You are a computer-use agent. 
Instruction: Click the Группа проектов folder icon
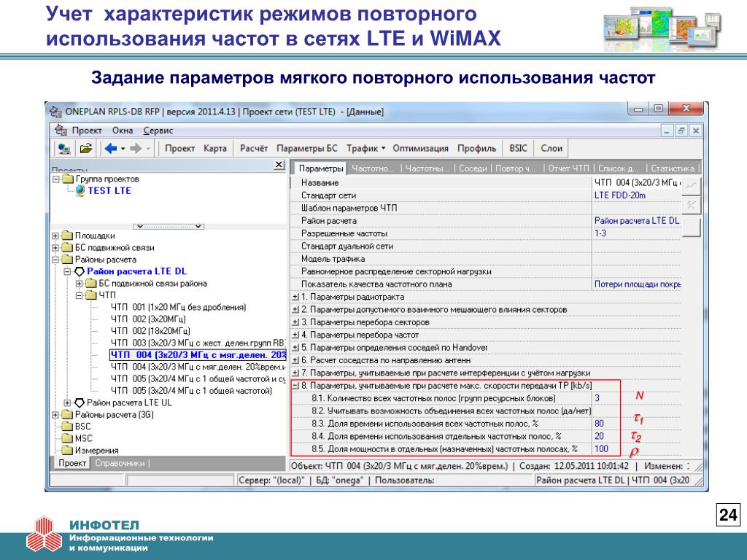tap(68, 179)
